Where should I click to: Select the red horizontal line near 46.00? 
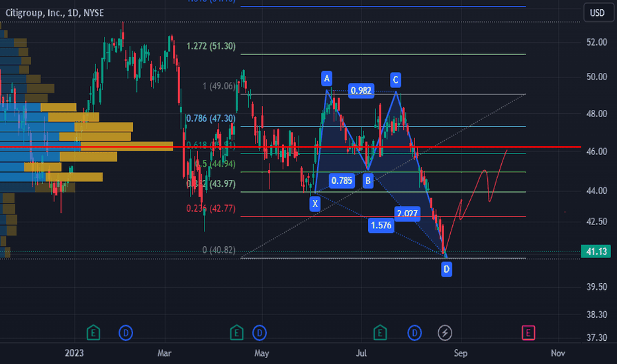(291, 147)
